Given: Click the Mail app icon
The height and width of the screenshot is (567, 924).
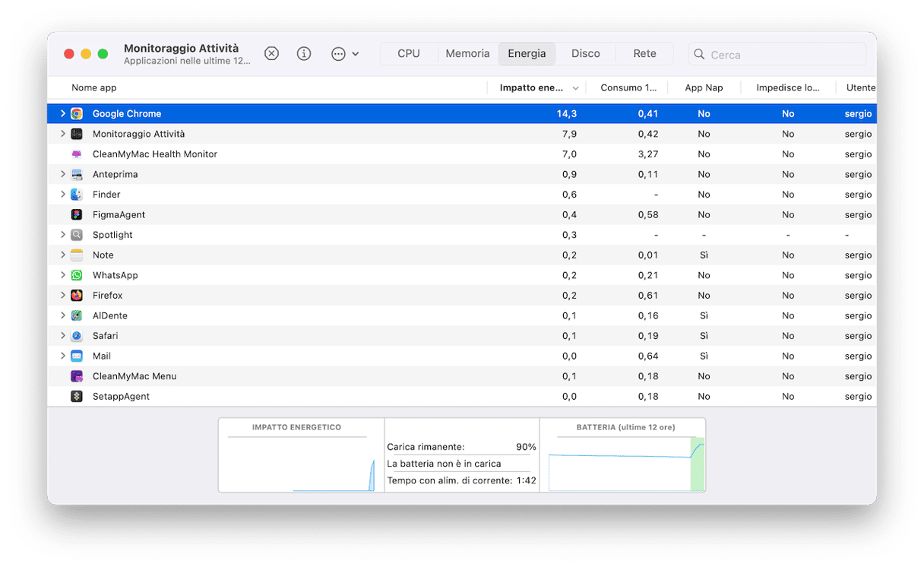Looking at the screenshot, I should click(77, 356).
